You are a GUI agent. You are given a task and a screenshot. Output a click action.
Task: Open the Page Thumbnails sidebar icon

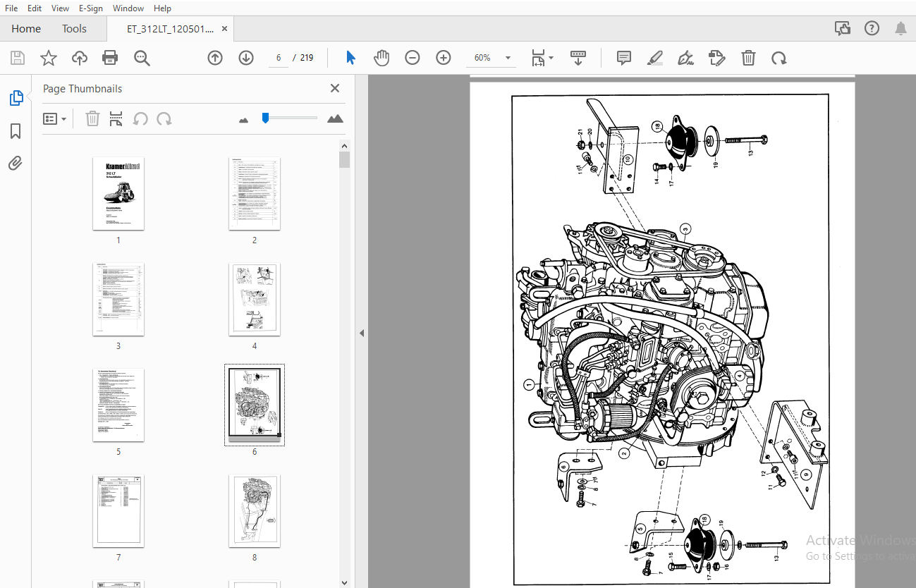(16, 98)
